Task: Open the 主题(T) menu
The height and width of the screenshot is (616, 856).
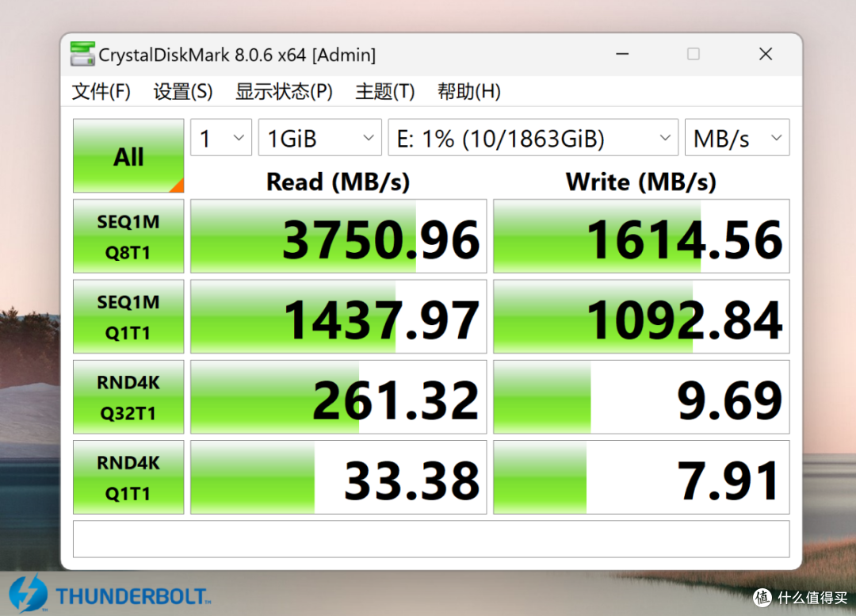Action: click(x=385, y=91)
